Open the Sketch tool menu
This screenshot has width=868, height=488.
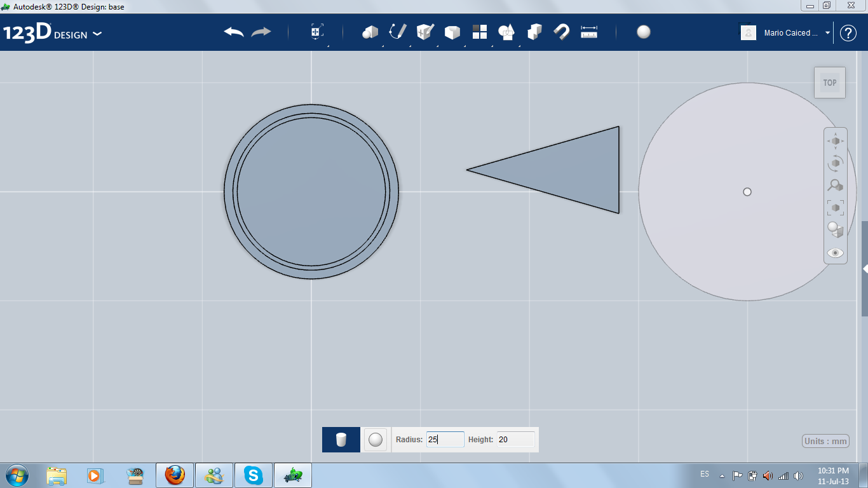[397, 32]
